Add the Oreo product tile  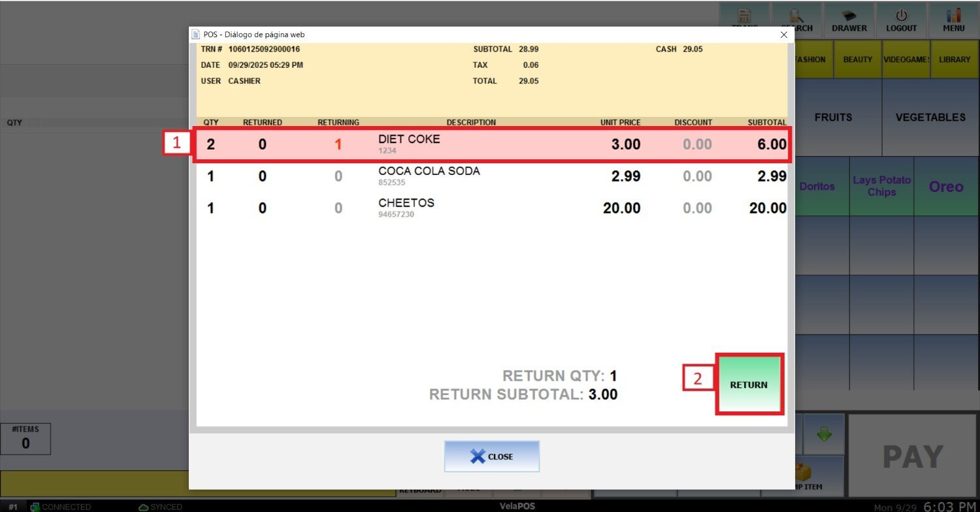pyautogui.click(x=946, y=187)
